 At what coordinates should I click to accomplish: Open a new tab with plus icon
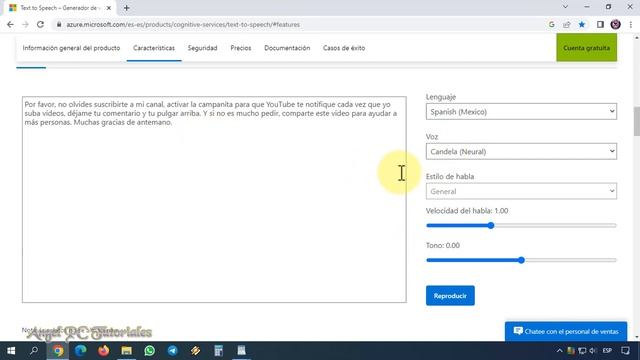[127, 8]
